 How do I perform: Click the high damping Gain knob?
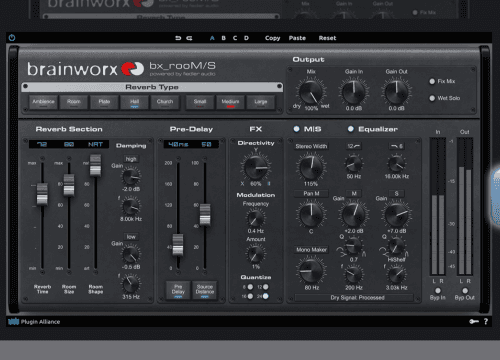point(131,176)
